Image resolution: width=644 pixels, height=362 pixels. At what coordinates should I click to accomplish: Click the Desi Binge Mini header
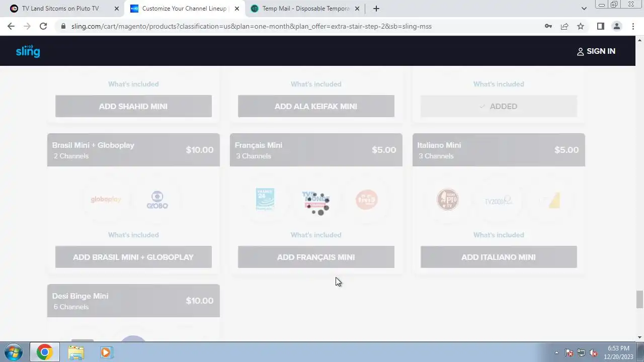(x=133, y=301)
